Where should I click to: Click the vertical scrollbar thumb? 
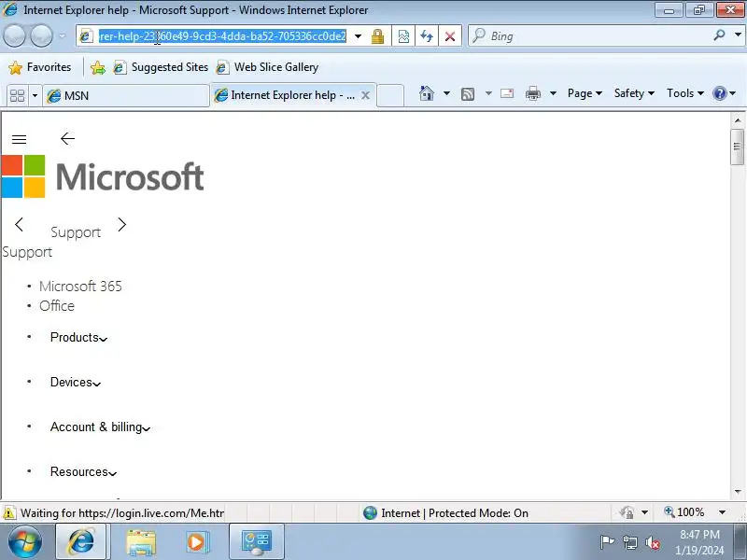click(x=738, y=147)
